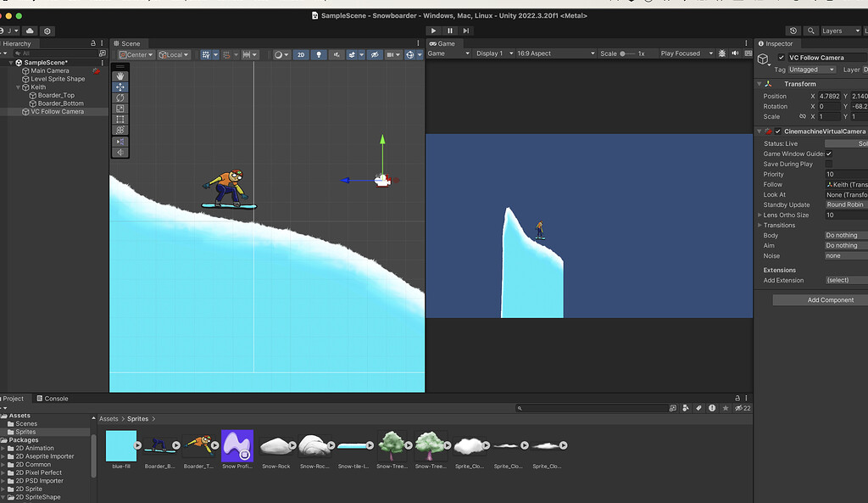Image resolution: width=868 pixels, height=503 pixels.
Task: Click the Add Component button
Action: [x=830, y=299]
